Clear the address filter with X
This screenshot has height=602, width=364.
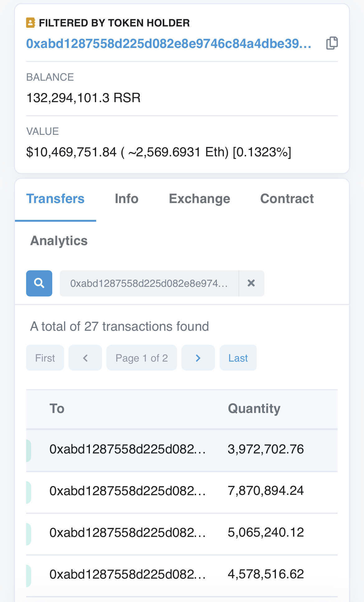tap(251, 283)
